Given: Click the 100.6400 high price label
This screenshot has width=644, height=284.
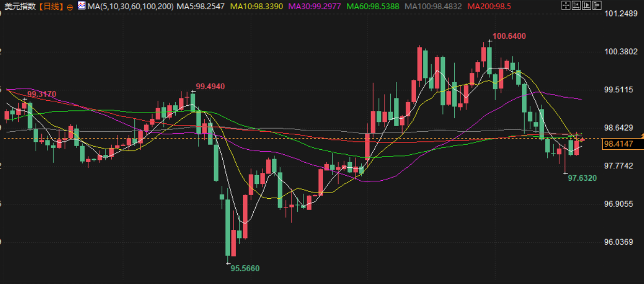Looking at the screenshot, I should coord(509,36).
